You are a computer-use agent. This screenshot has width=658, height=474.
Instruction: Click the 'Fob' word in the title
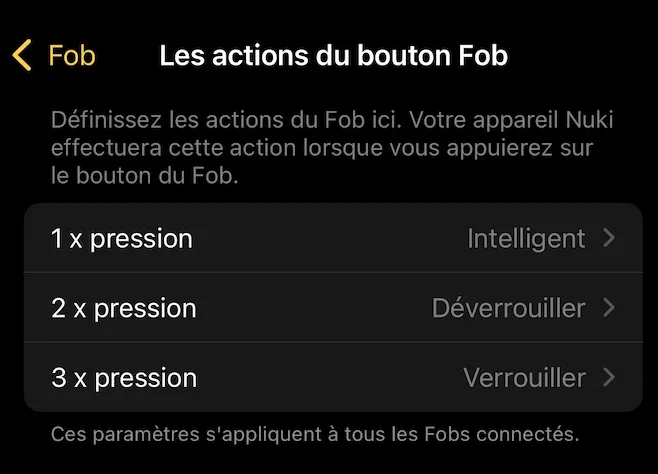coord(483,55)
